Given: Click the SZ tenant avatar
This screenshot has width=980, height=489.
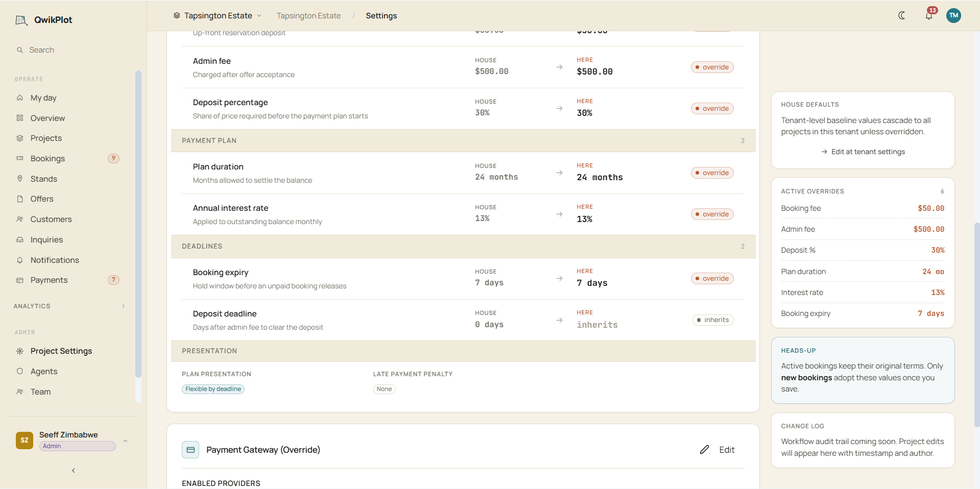Looking at the screenshot, I should click(x=25, y=440).
